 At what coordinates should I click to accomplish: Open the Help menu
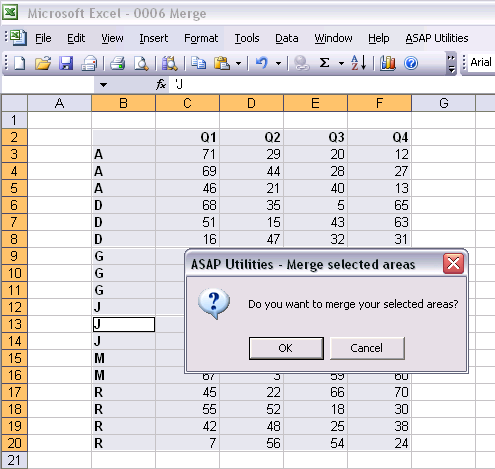tap(379, 38)
